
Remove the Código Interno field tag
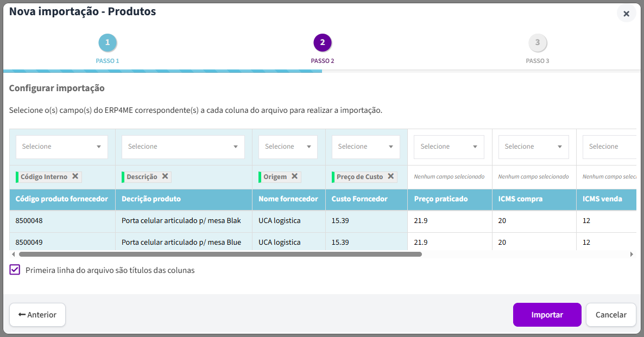coord(75,176)
